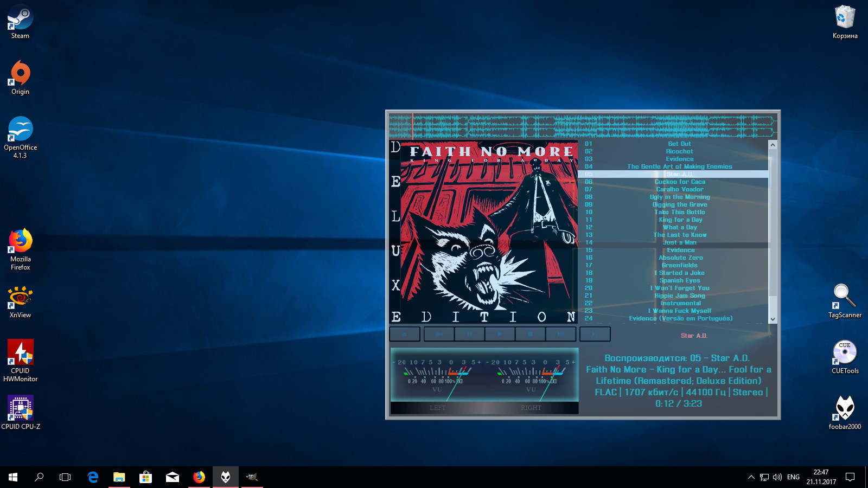
Task: Stop playback with the stop button
Action: [x=531, y=334]
